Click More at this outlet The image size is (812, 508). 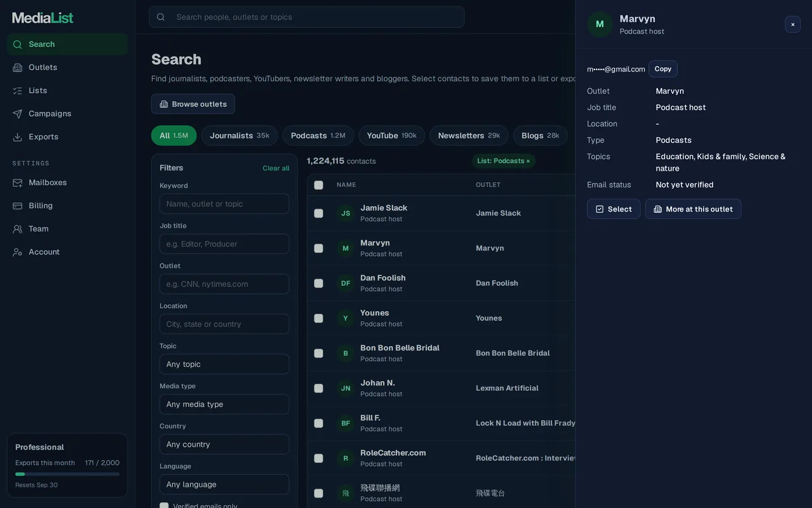click(x=693, y=209)
